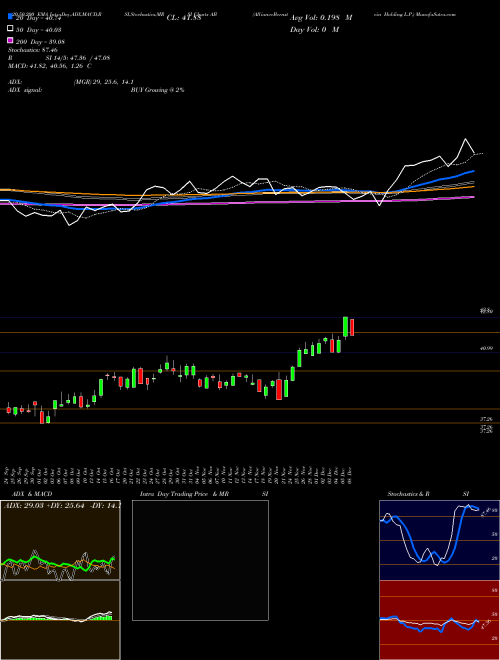Open the red RSI chart panel
500x660 pixels.
point(439,620)
